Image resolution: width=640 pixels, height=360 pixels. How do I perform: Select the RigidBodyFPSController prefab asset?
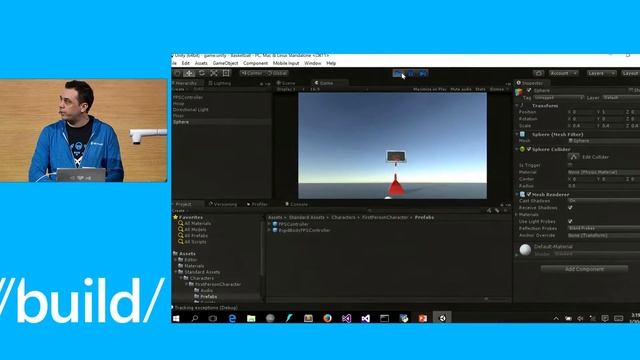point(304,231)
